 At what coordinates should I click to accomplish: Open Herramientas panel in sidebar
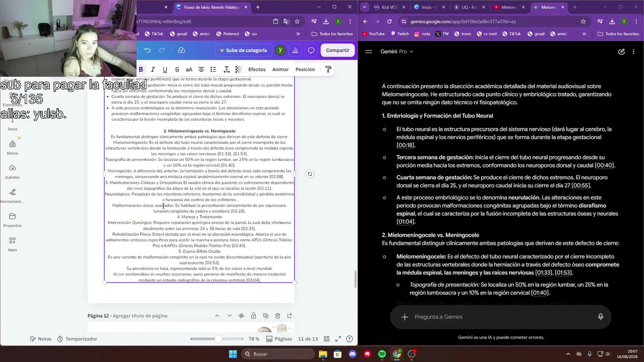(12, 196)
